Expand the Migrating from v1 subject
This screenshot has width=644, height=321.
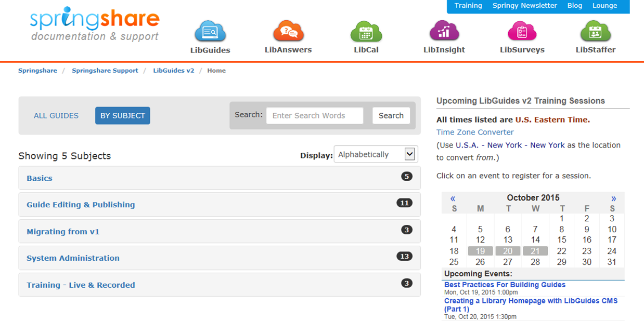tap(220, 232)
